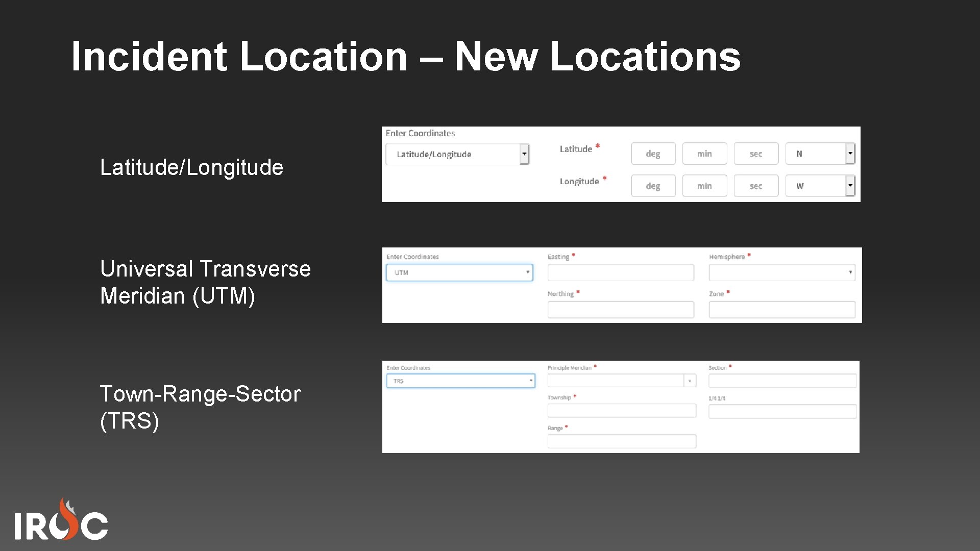The height and width of the screenshot is (551, 980).
Task: Click the Easting input field
Action: pos(621,272)
